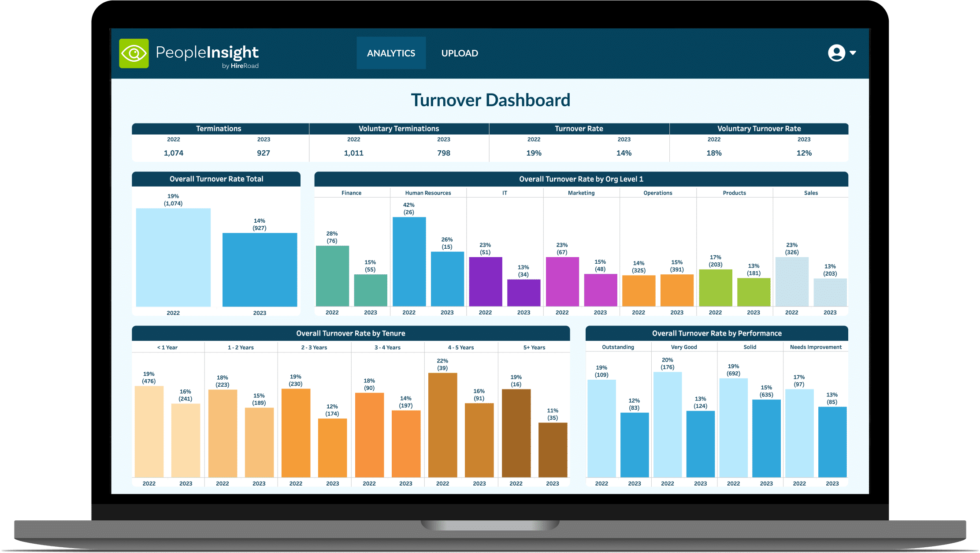Click the 1 - 2 Years 2022 bar labeled (223)
980x553 pixels.
click(223, 433)
